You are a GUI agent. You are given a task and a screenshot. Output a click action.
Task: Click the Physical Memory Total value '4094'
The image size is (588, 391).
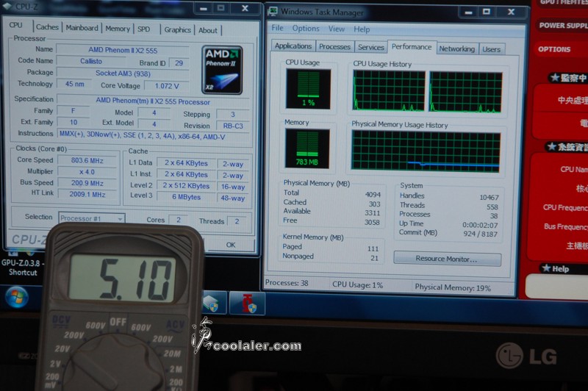pos(373,194)
